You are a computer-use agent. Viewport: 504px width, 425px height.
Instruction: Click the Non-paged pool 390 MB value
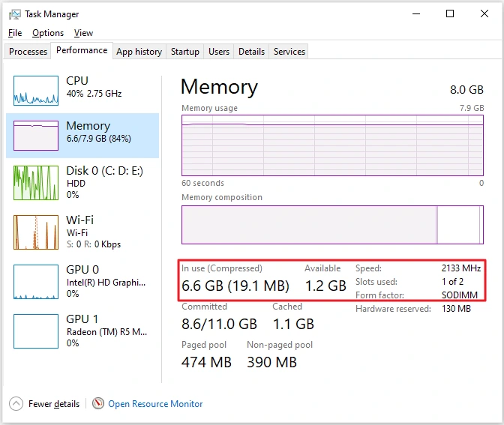pyautogui.click(x=272, y=362)
